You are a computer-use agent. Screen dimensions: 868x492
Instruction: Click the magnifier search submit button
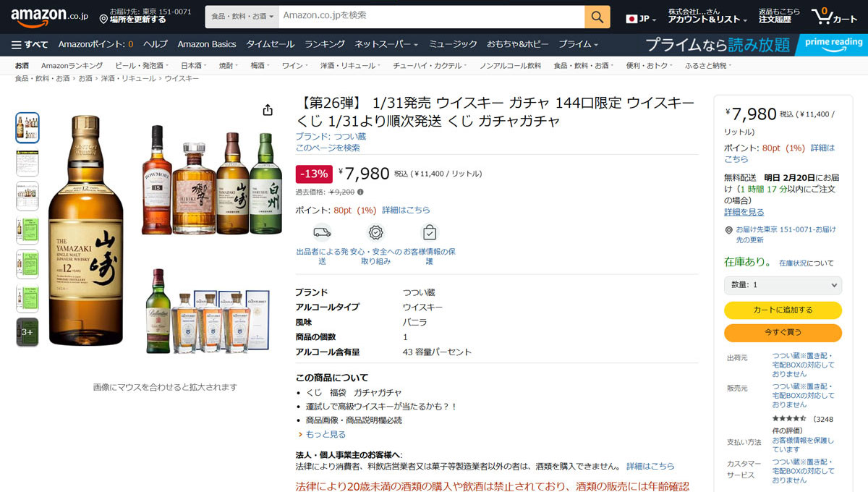(x=597, y=16)
